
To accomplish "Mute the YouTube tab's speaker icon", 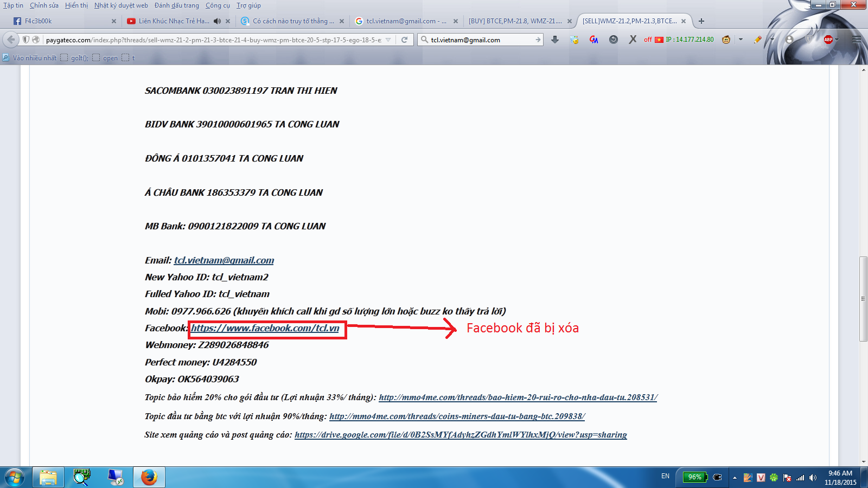I will tap(218, 21).
